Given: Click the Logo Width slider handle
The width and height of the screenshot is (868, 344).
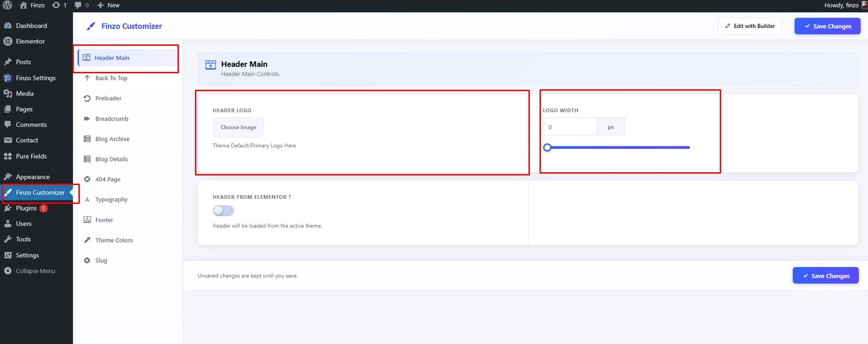Looking at the screenshot, I should [547, 147].
